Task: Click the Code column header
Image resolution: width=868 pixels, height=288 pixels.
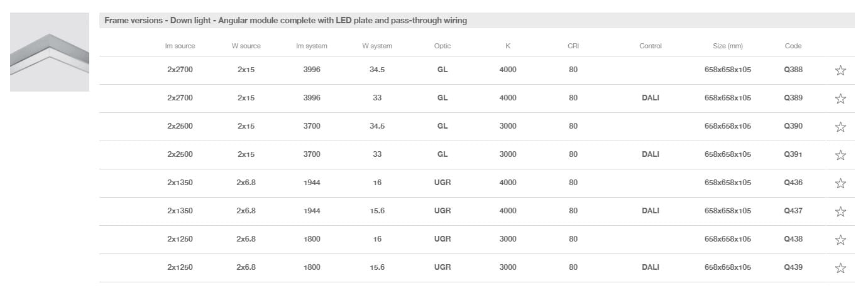Action: coord(793,46)
